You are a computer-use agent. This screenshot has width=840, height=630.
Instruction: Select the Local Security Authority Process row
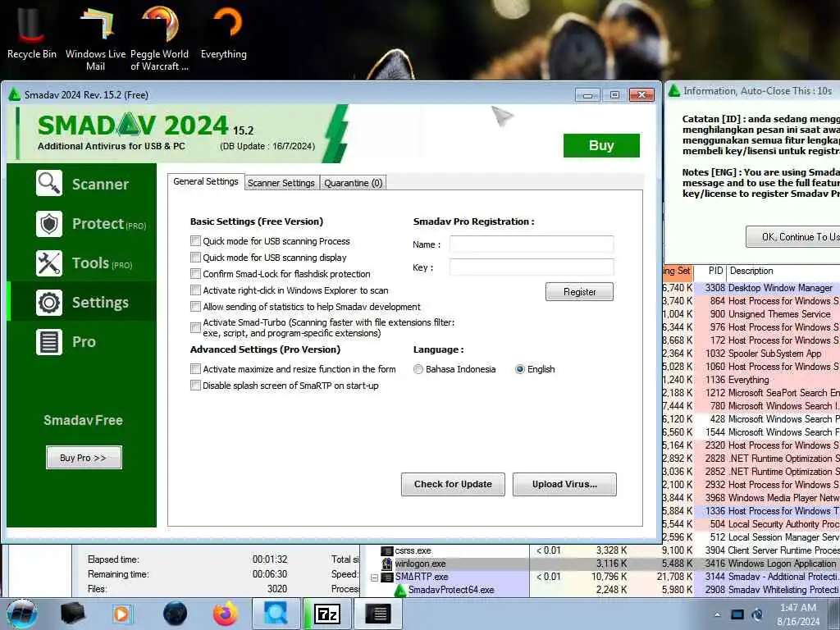[751, 524]
